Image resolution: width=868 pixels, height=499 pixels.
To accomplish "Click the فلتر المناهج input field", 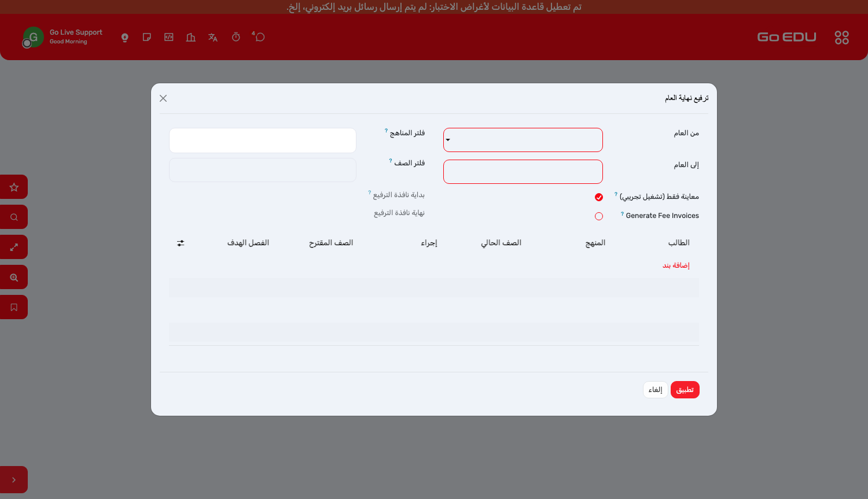I will pyautogui.click(x=263, y=141).
